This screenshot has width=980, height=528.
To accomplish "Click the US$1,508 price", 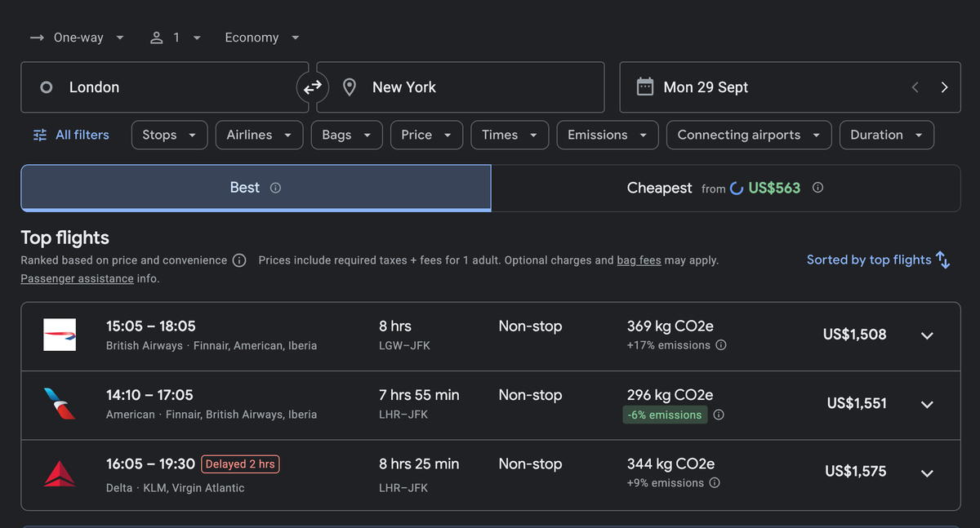I will (x=854, y=335).
